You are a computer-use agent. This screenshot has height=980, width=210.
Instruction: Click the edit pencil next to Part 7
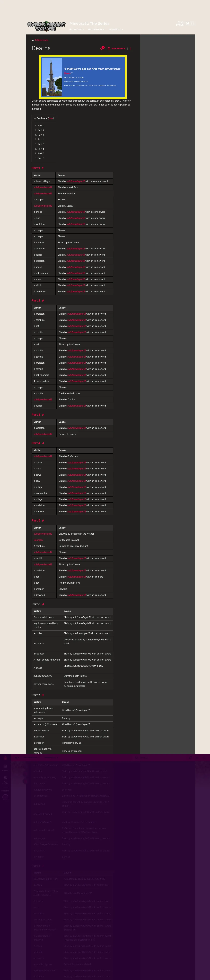[x=43, y=695]
